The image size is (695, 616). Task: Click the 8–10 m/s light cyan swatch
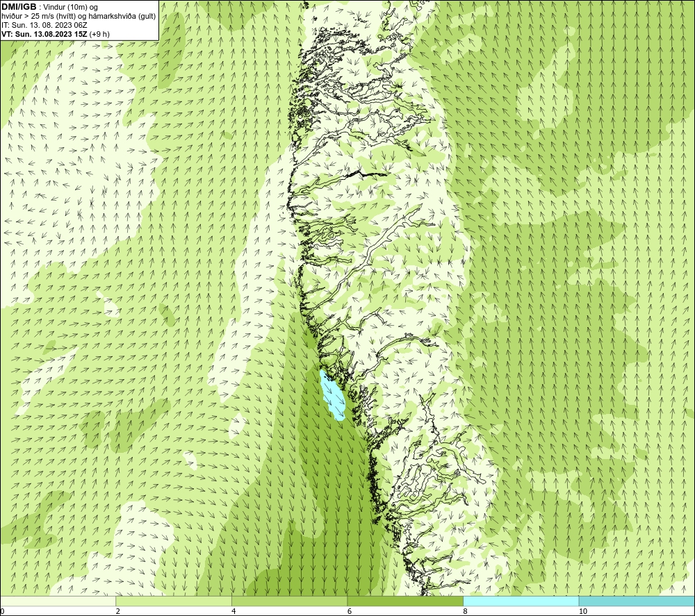[x=521, y=601]
